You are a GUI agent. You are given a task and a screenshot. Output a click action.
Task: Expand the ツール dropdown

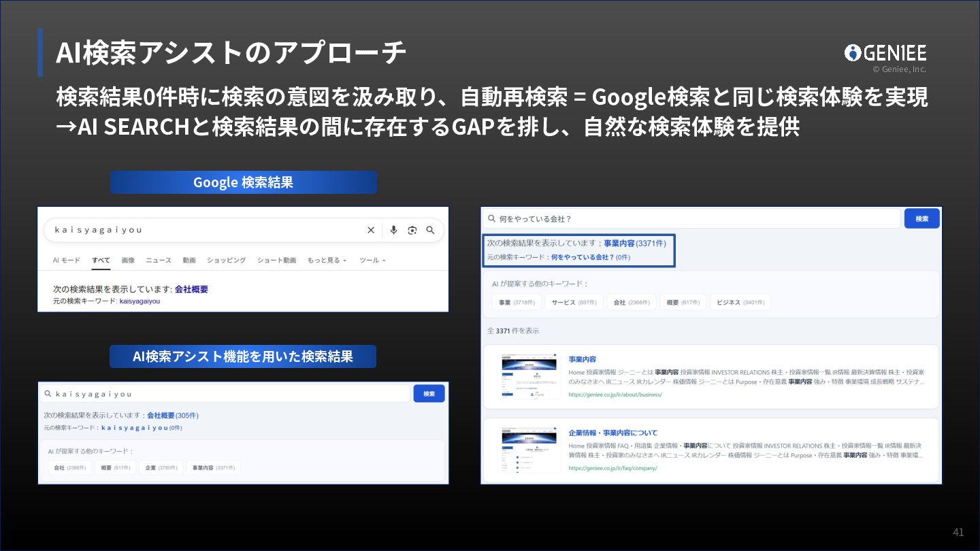coord(372,261)
